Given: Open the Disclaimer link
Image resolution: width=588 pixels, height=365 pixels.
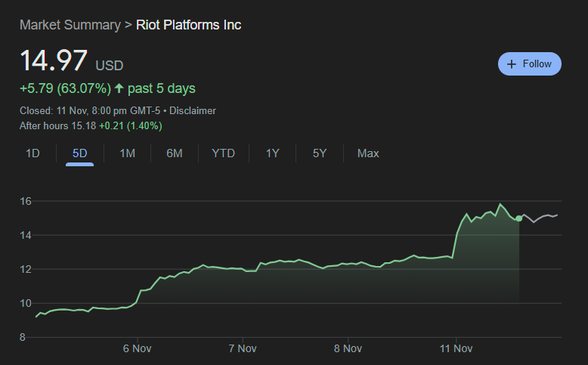Looking at the screenshot, I should tap(193, 110).
